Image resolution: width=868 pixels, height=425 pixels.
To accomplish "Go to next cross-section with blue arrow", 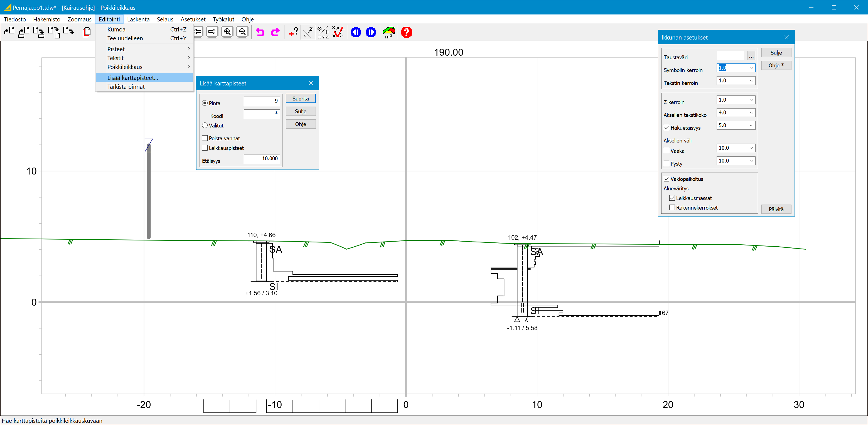I will [x=371, y=32].
